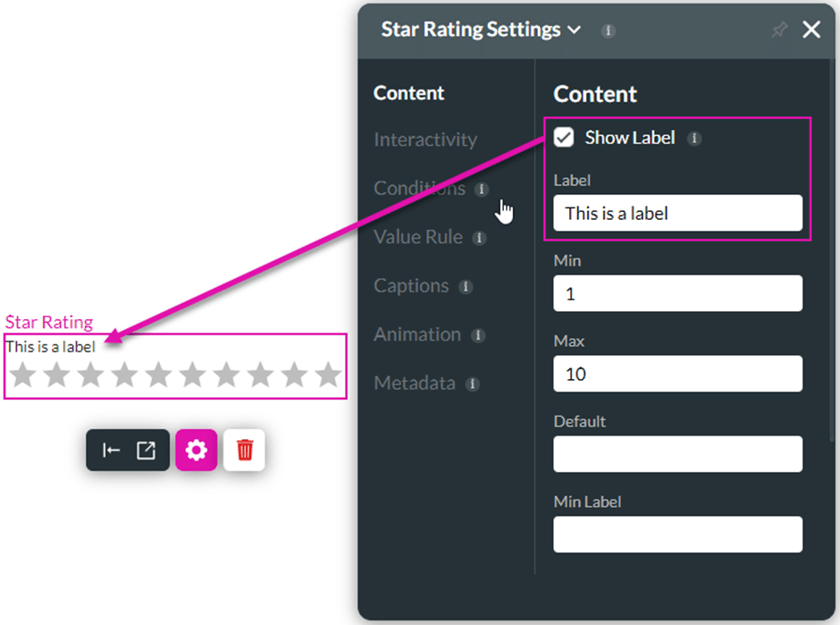Click the pink gear settings icon

pyautogui.click(x=196, y=450)
